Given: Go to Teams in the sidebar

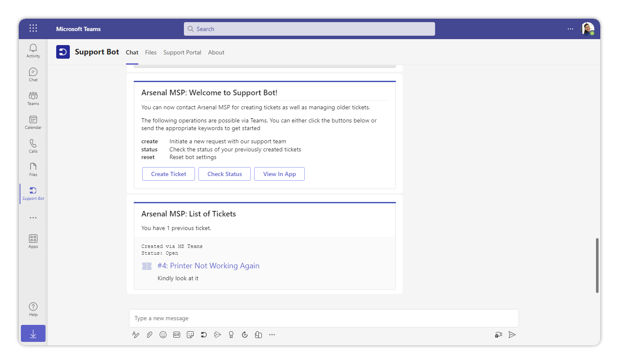Looking at the screenshot, I should (33, 98).
